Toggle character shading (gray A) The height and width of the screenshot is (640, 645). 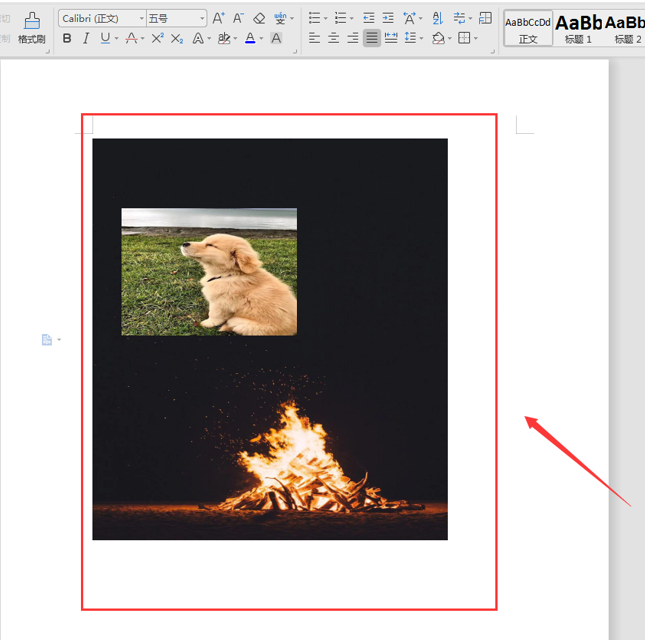(x=276, y=38)
